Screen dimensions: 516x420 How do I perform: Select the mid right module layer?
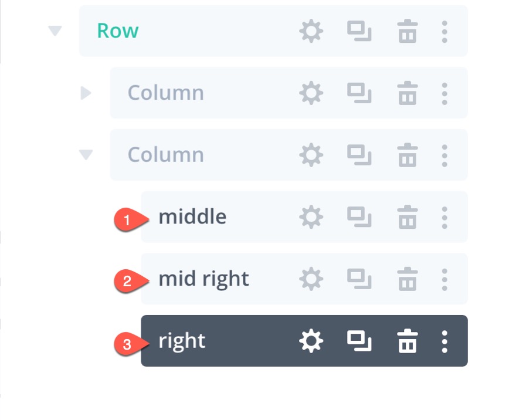click(x=203, y=279)
